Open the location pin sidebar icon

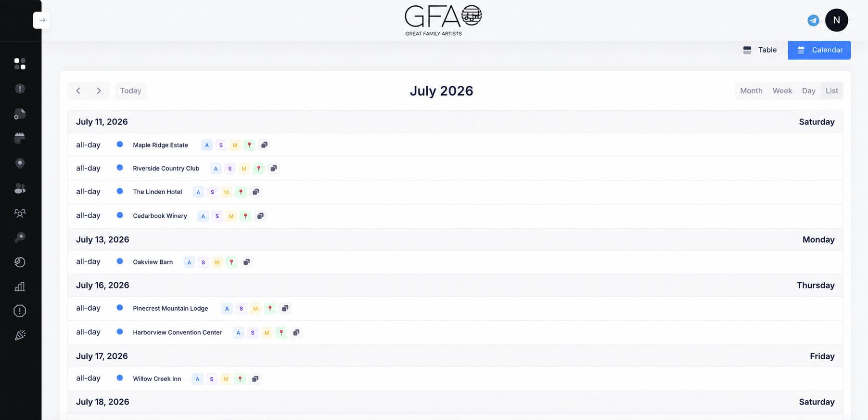[20, 163]
